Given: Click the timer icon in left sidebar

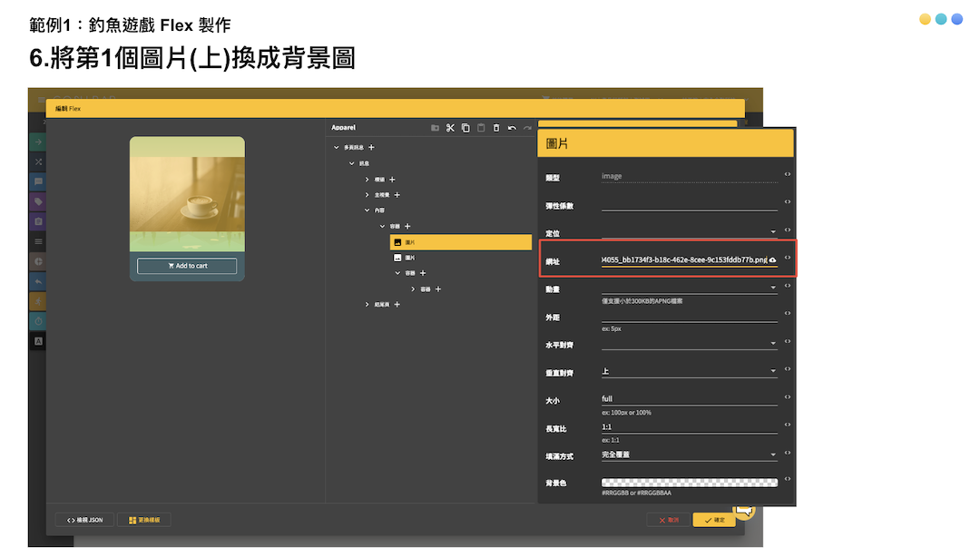Looking at the screenshot, I should (38, 321).
